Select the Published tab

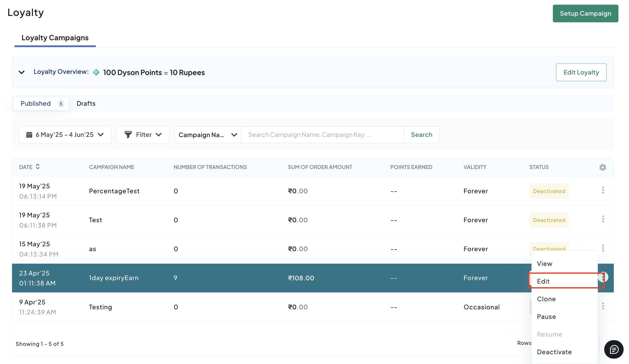point(41,104)
